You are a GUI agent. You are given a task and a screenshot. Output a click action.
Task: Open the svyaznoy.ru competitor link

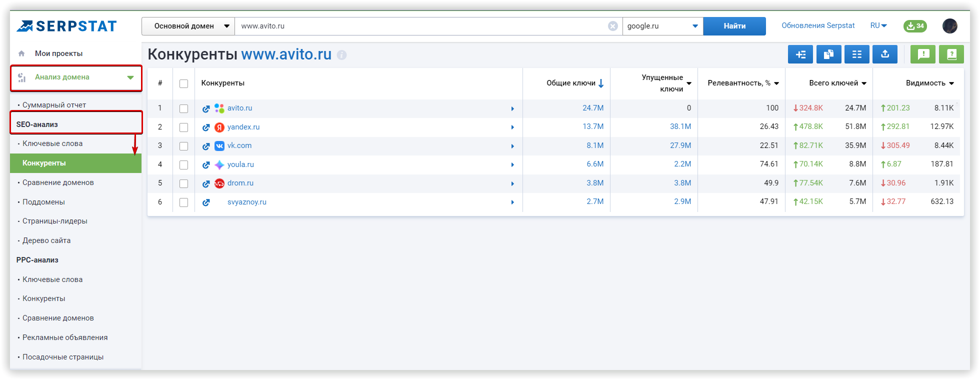(247, 202)
